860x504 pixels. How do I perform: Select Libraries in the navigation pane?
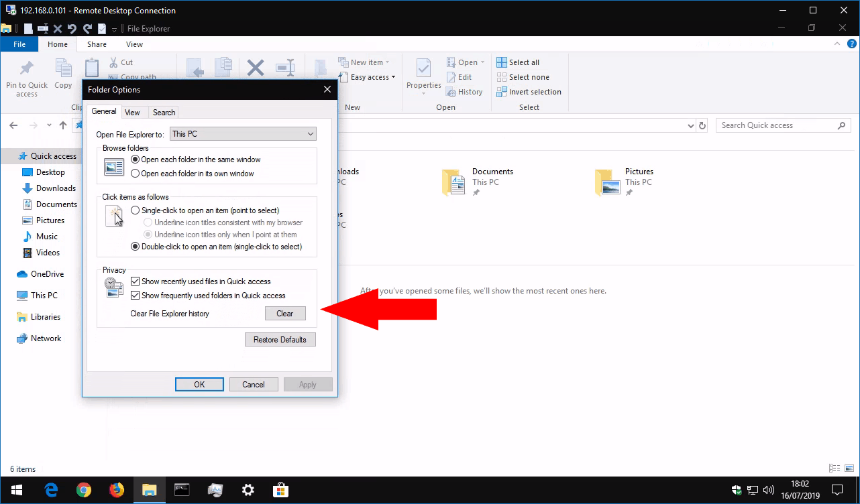(x=38, y=317)
